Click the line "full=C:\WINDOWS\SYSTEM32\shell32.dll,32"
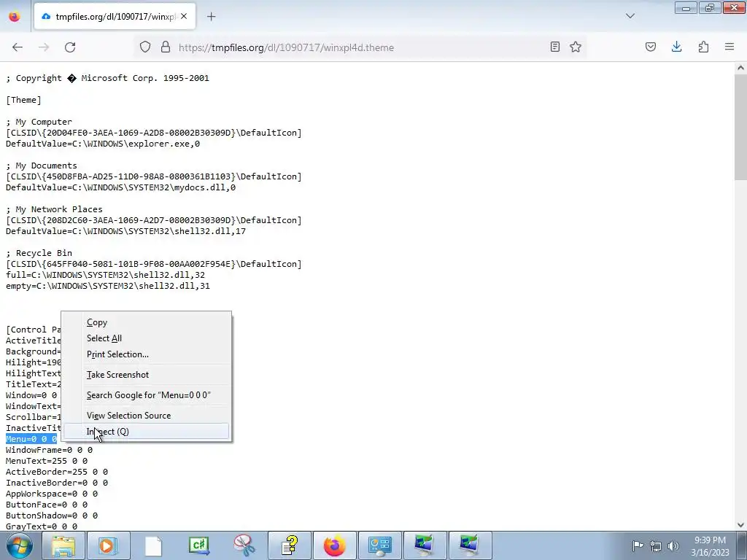The height and width of the screenshot is (560, 747). click(105, 275)
